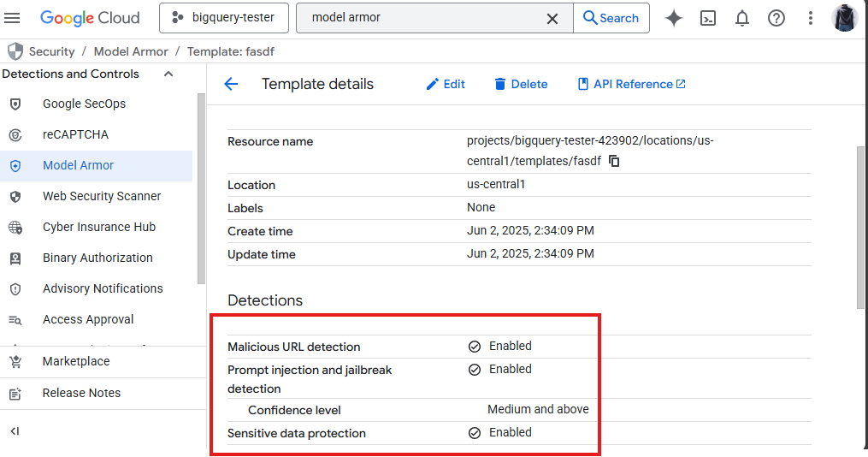Open the three-dot settings menu
This screenshot has width=868, height=457.
pos(811,18)
